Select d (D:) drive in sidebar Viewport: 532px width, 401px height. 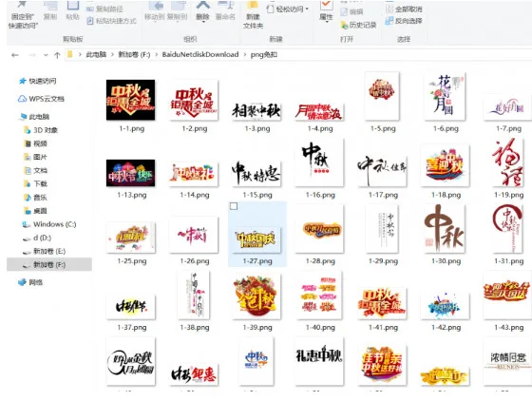pos(37,238)
